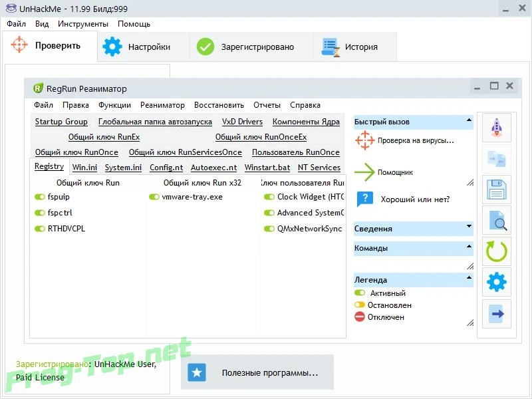532x399 pixels.
Task: Collapse the Легенда panel arrow
Action: point(469,277)
